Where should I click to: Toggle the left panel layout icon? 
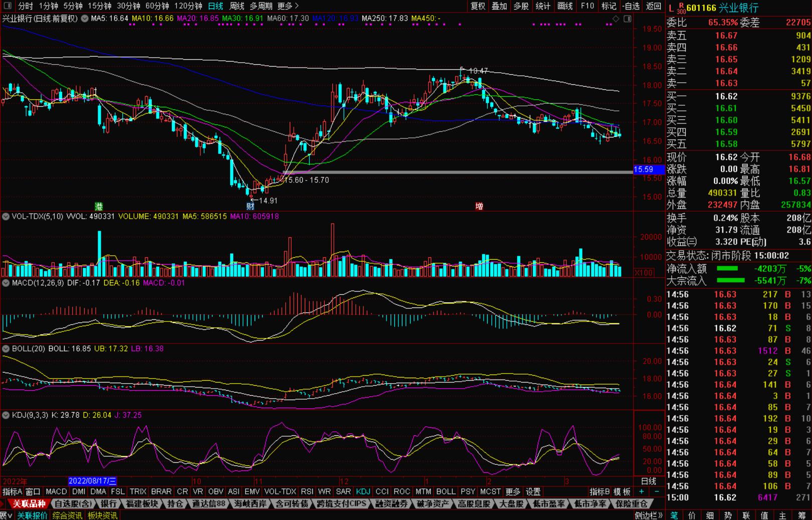7,6
